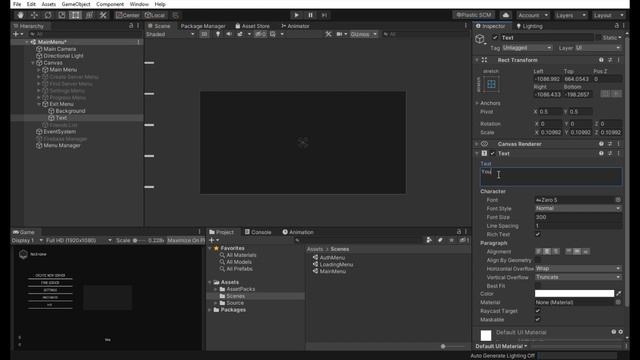The height and width of the screenshot is (360, 640).
Task: Open Text component help icon
Action: pos(601,153)
